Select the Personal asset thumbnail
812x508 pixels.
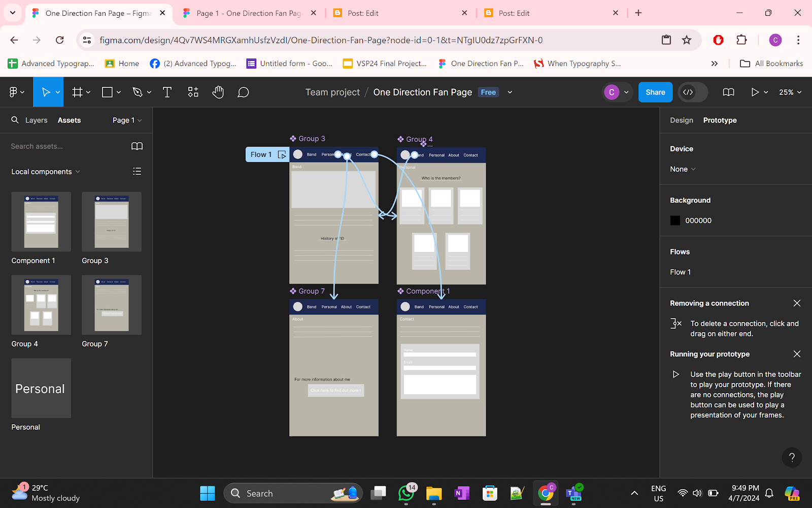41,388
